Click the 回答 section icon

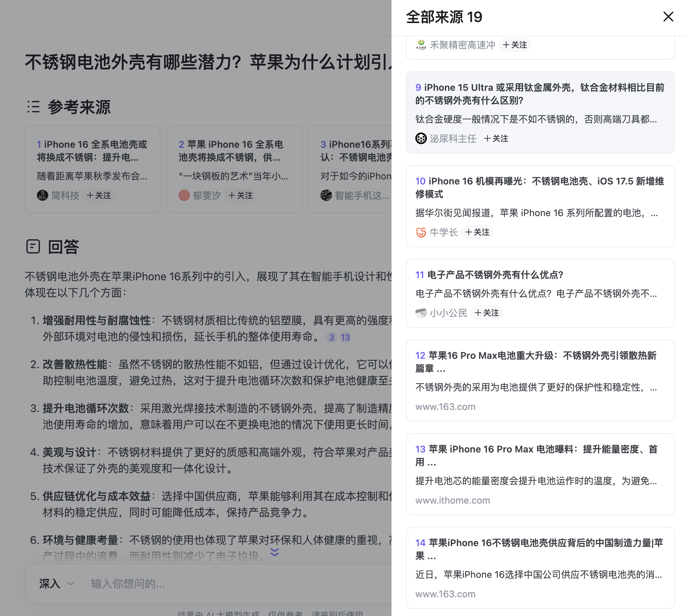33,247
